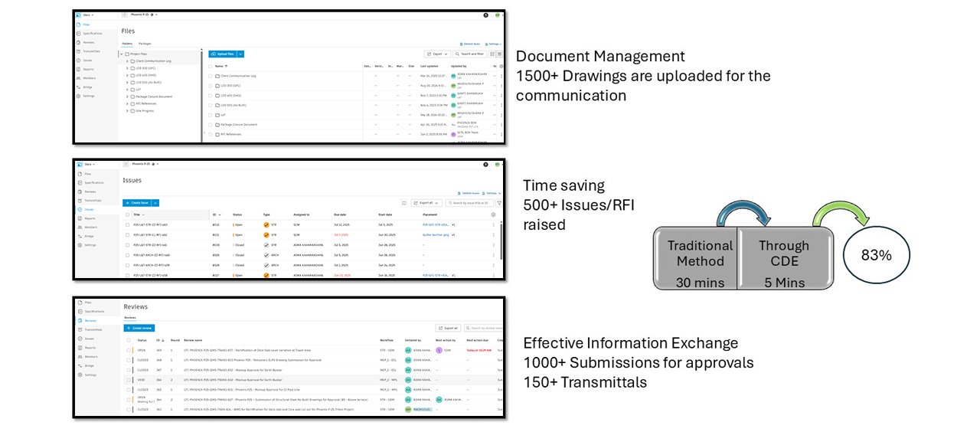Open the Export all dropdown on Issues page
The image size is (980, 432).
426,203
